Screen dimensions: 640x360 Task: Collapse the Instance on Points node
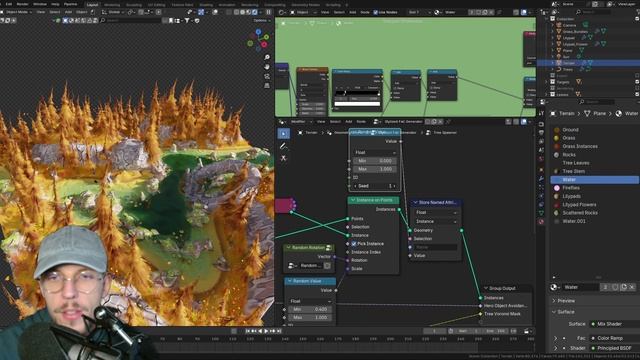(353, 200)
